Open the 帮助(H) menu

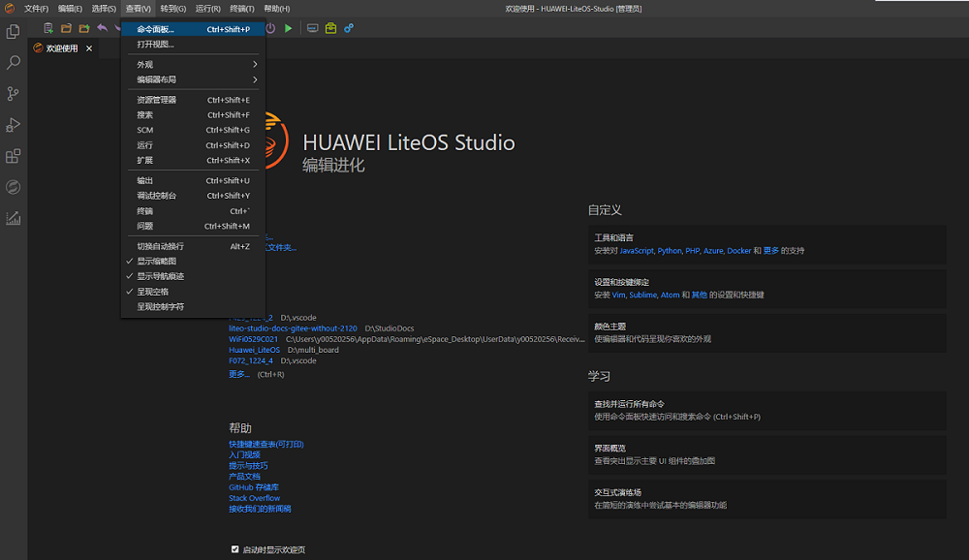click(x=277, y=9)
